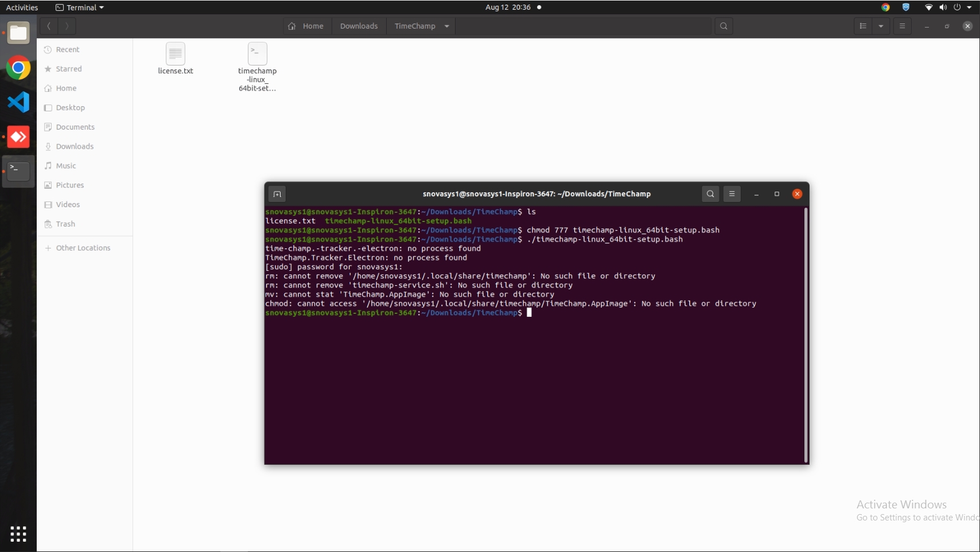Click the Terminal prompt input area
This screenshot has width=980, height=552.
pos(529,313)
